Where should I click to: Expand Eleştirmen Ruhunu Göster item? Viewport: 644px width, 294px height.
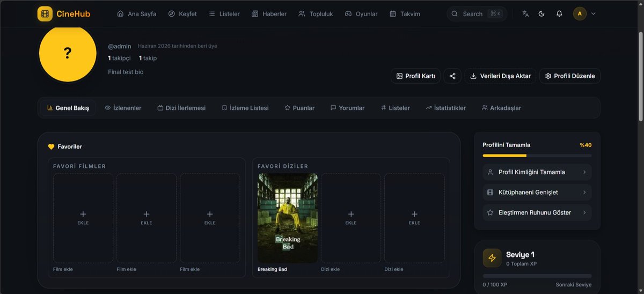coord(537,212)
